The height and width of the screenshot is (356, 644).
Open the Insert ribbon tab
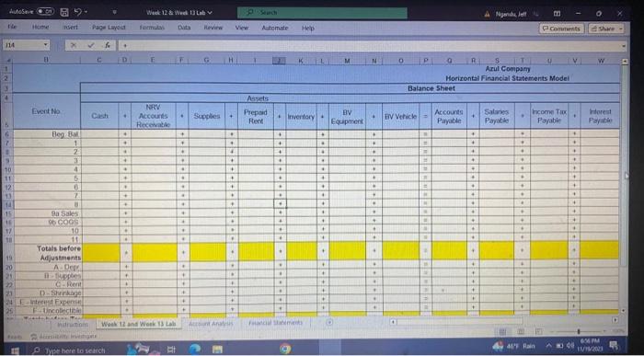click(x=70, y=28)
